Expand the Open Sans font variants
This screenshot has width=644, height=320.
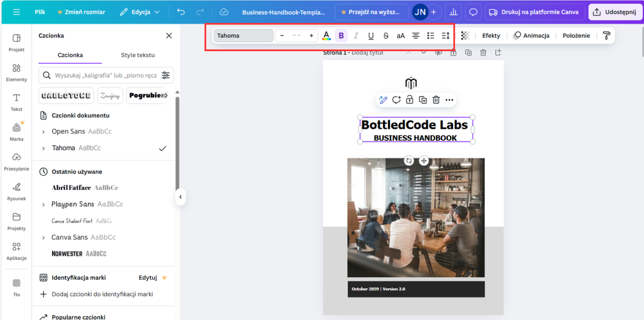click(43, 132)
